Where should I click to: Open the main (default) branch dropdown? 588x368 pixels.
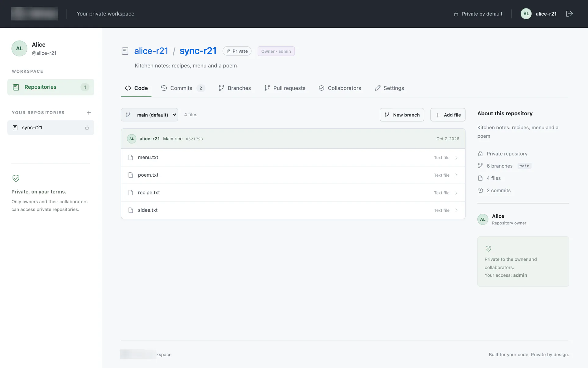pos(149,115)
